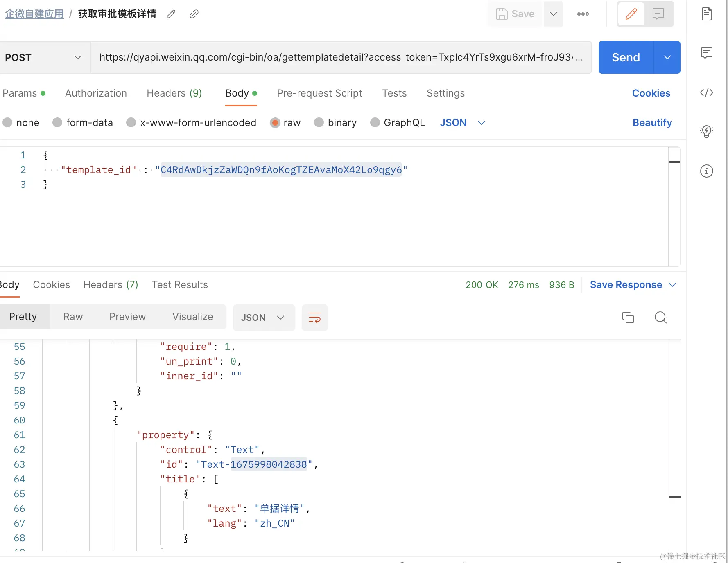The image size is (728, 563).
Task: Copy response body with copy icon
Action: [628, 318]
